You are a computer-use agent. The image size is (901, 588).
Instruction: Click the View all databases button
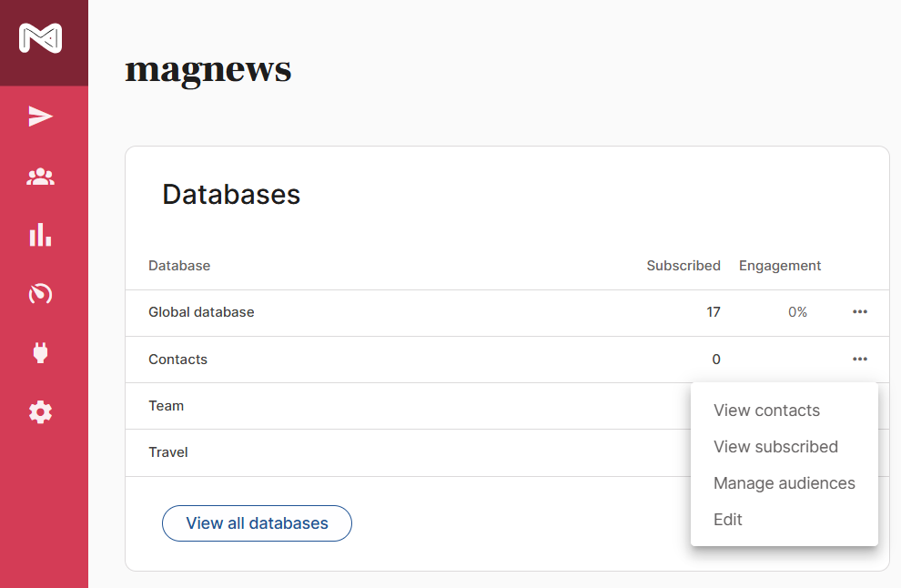[x=257, y=523]
